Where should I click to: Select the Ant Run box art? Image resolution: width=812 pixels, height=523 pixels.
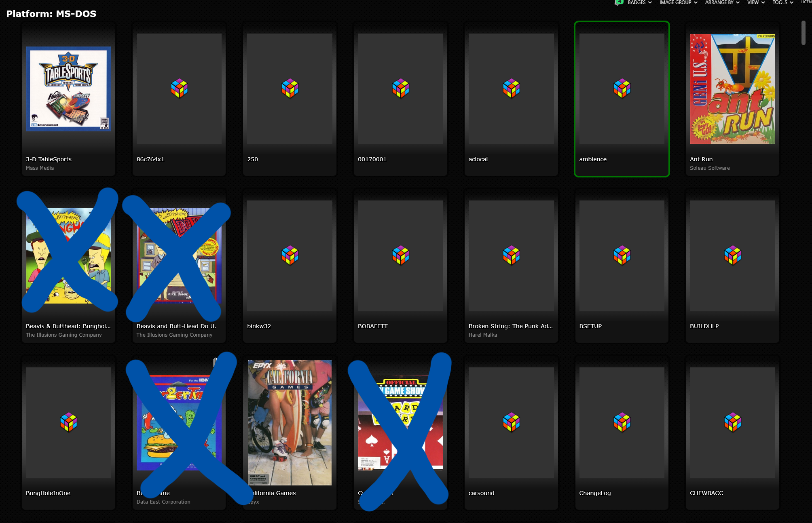(x=732, y=89)
